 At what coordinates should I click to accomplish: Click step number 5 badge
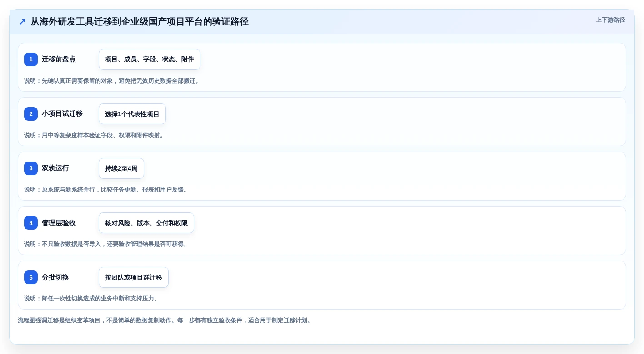(31, 277)
